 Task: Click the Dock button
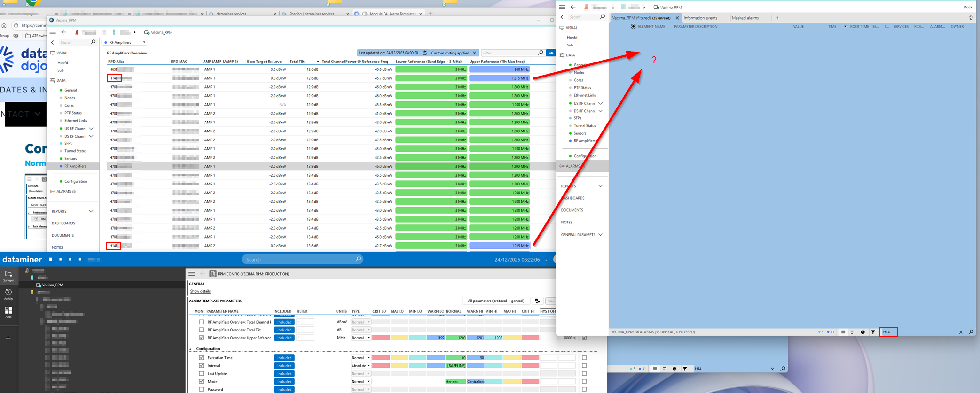968,7
